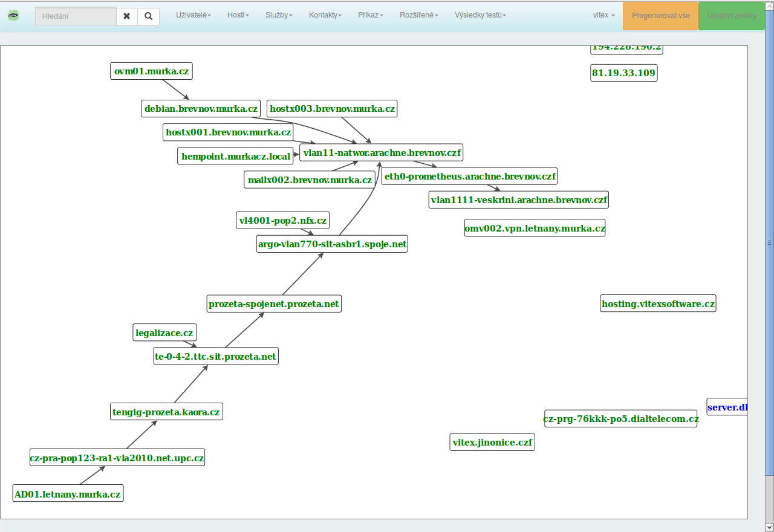This screenshot has height=532, width=774.
Task: Select vlan11-natwor.arachne.brevnov.czf node
Action: pos(382,153)
